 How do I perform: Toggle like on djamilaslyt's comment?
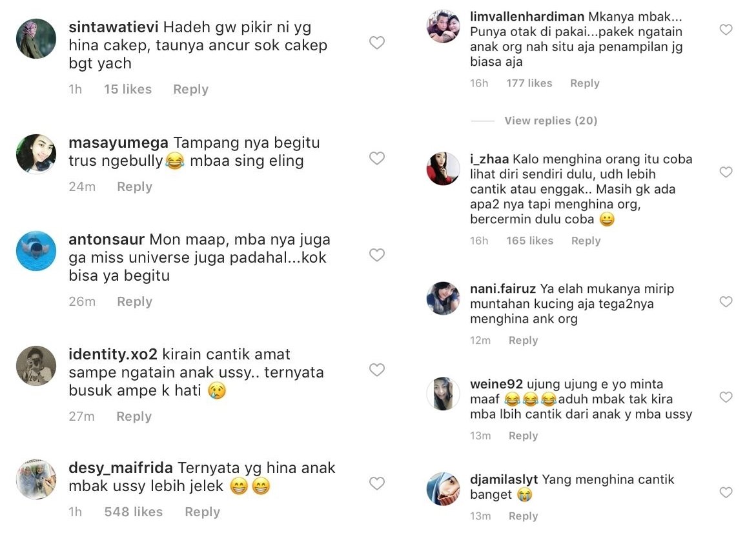[x=726, y=492]
